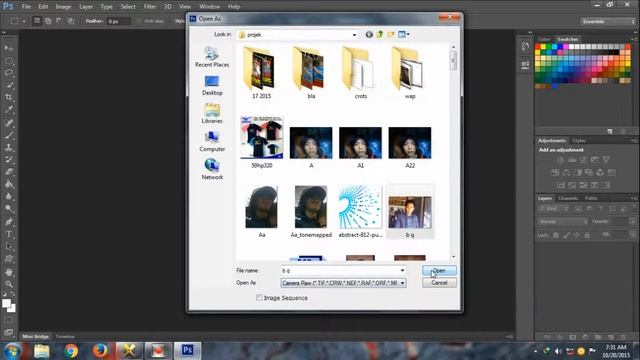
Task: Select the Elliptical Marquee tool
Action: pos(9,61)
